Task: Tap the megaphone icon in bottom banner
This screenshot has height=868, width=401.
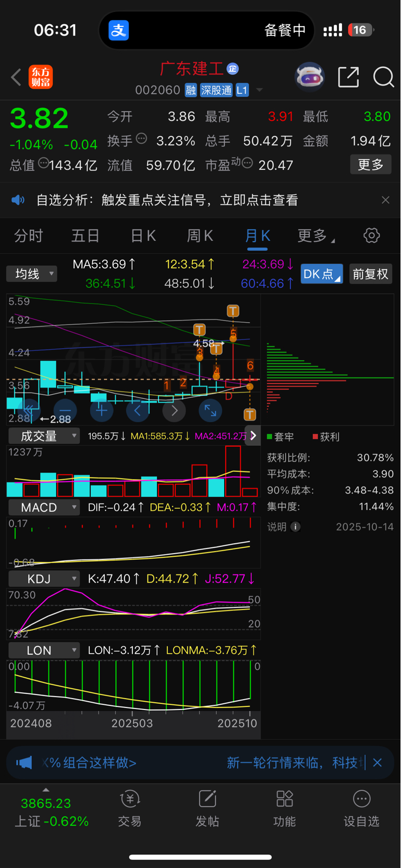Action: pyautogui.click(x=23, y=763)
